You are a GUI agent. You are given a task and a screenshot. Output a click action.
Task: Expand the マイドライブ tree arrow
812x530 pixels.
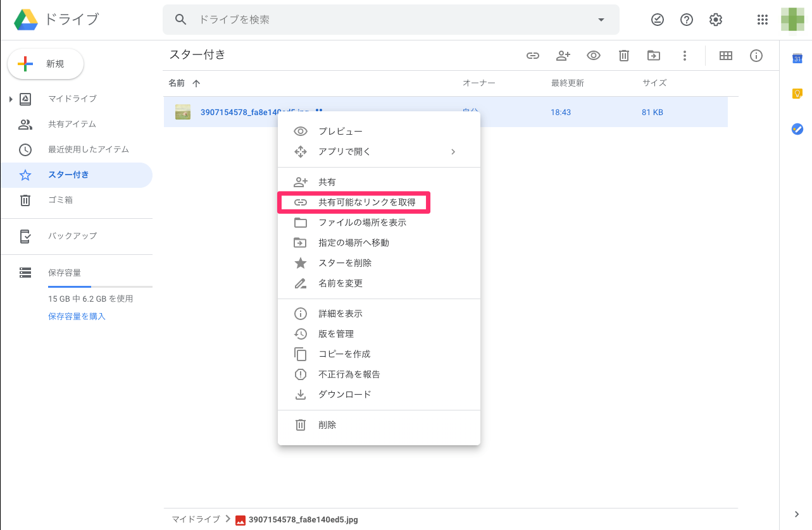11,99
